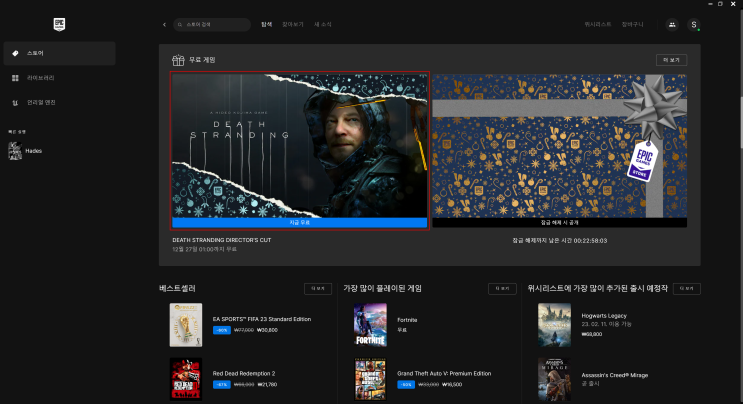Click the unlock countdown timer text
743x404 pixels.
tap(560, 241)
